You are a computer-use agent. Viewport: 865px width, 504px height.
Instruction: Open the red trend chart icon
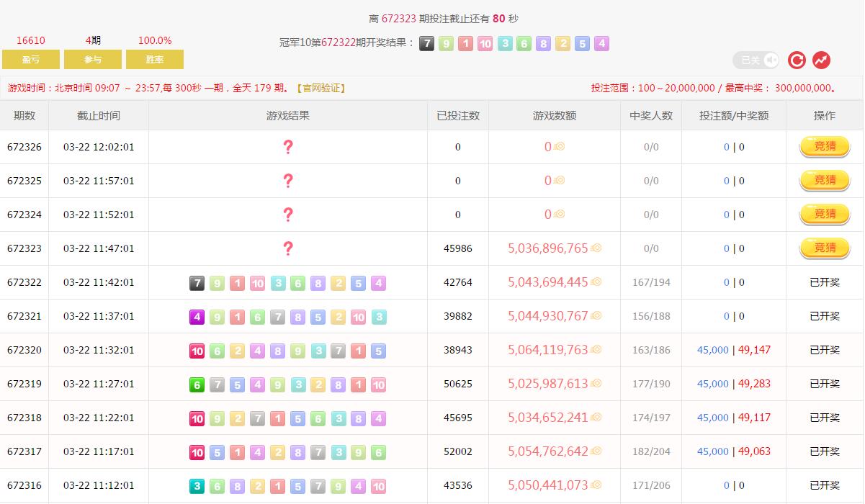click(x=821, y=60)
